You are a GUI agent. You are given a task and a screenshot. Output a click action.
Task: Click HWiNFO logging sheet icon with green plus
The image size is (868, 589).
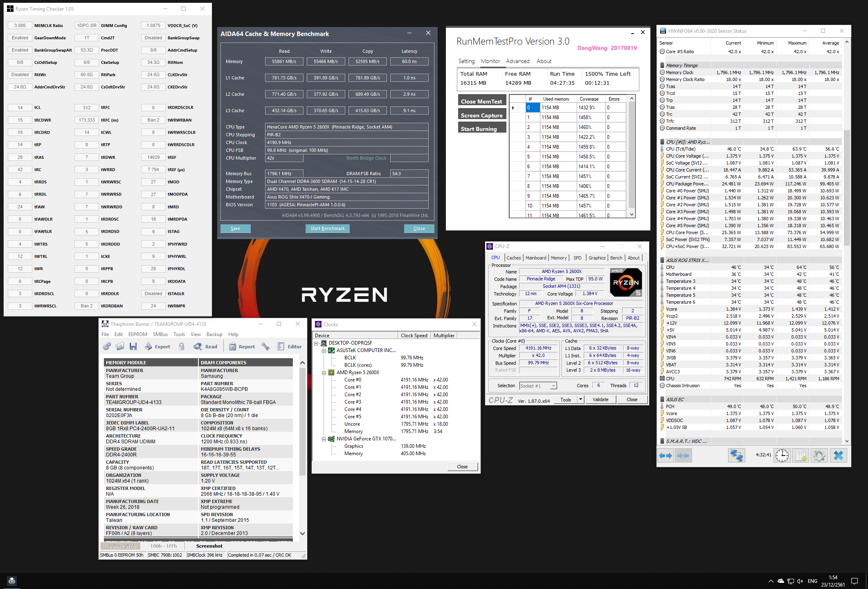801,456
